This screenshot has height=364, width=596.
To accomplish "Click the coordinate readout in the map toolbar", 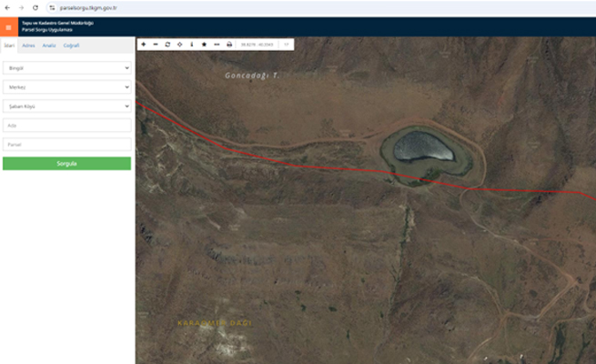I will click(x=257, y=45).
